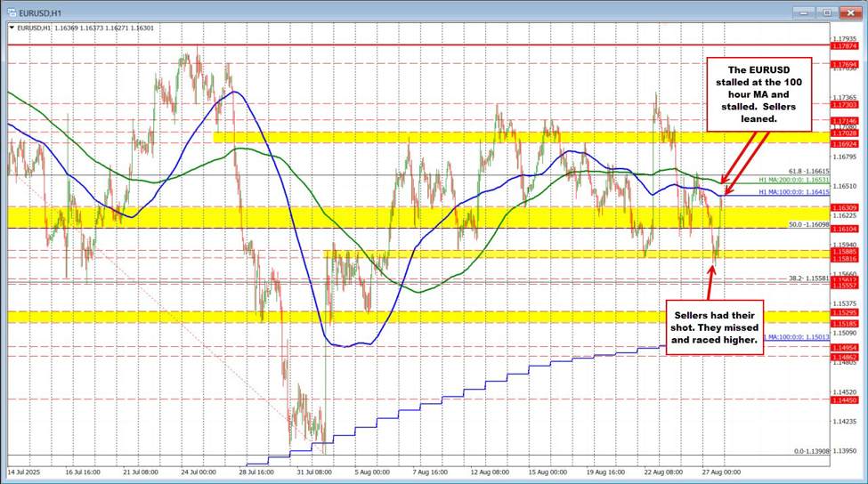This screenshot has height=484, width=868.
Task: Select the red price label 1.15295
Action: coord(845,312)
